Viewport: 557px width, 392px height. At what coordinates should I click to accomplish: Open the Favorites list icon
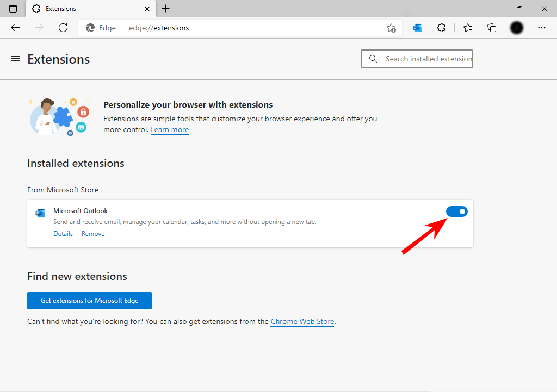pyautogui.click(x=468, y=28)
